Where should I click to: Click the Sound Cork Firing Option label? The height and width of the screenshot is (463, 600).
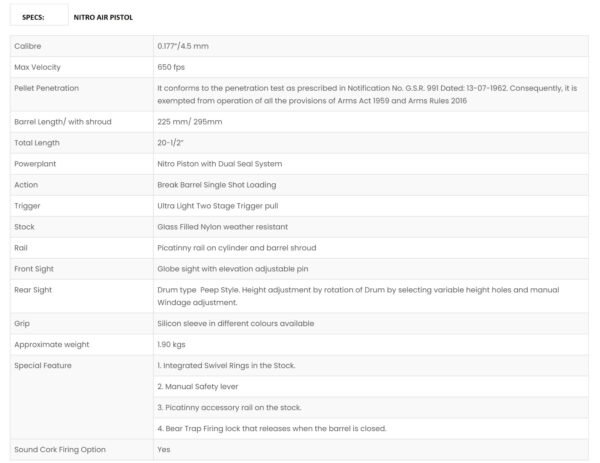coord(60,449)
